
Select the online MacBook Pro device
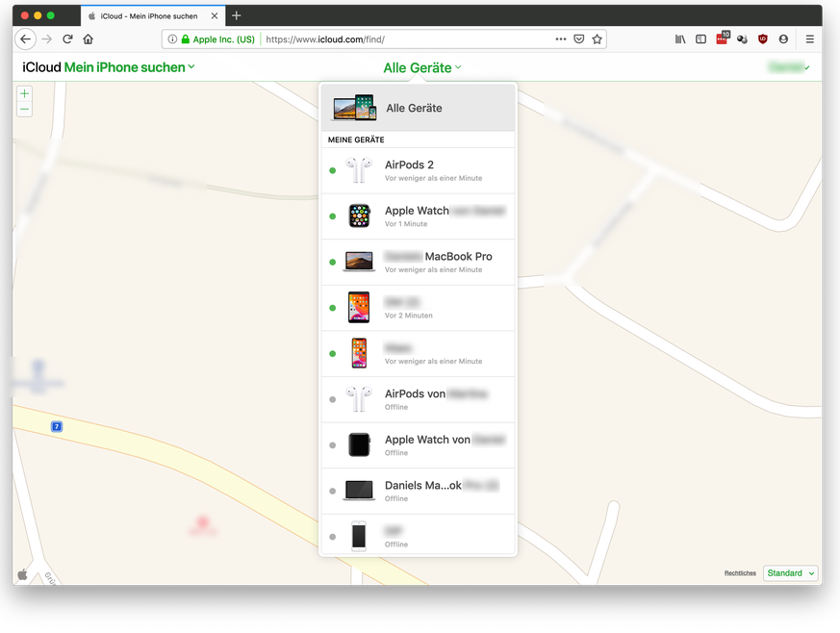418,262
